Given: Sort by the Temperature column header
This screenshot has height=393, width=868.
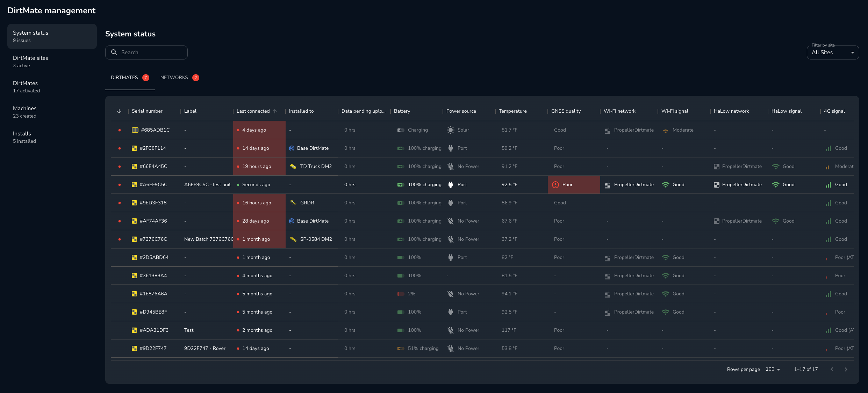Looking at the screenshot, I should tap(512, 111).
